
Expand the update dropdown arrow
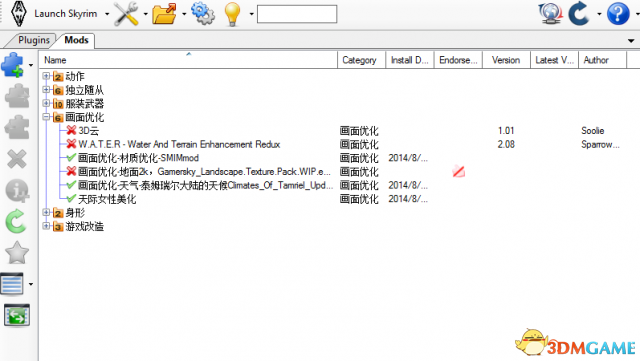tap(599, 14)
